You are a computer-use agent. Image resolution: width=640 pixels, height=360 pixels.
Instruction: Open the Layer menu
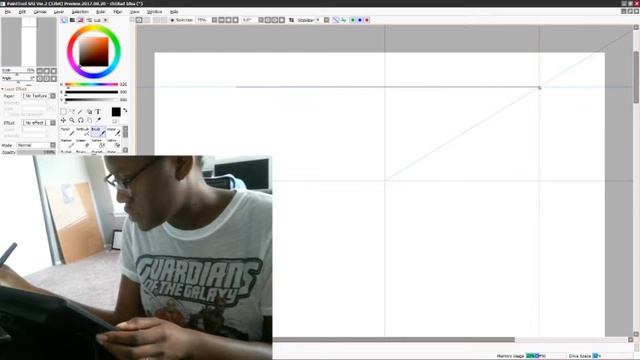tap(59, 12)
